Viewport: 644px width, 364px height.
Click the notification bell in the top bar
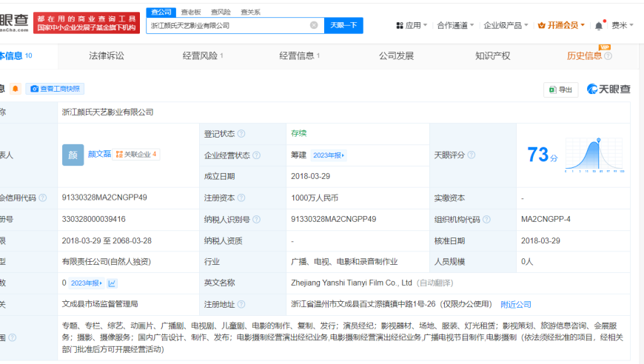pyautogui.click(x=598, y=25)
